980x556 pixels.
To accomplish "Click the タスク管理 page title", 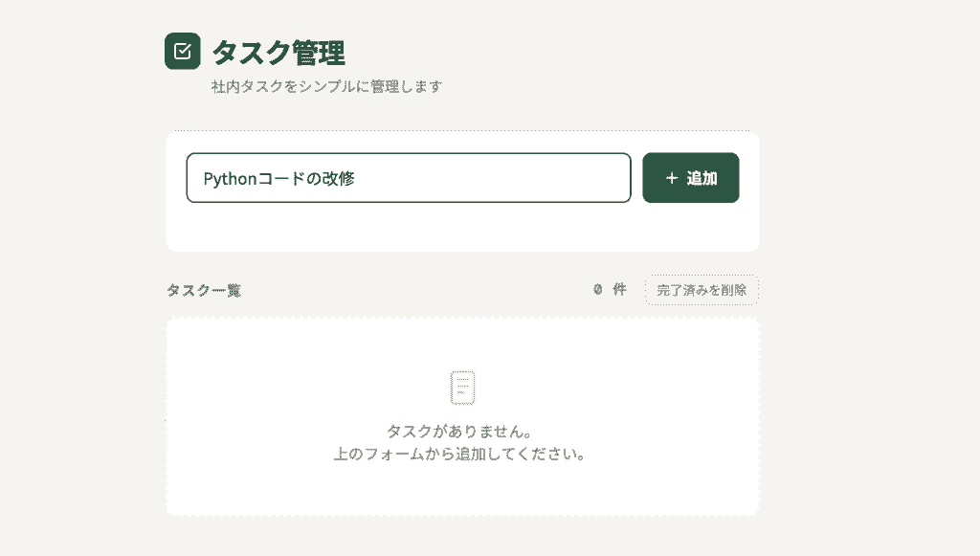I will click(x=278, y=52).
